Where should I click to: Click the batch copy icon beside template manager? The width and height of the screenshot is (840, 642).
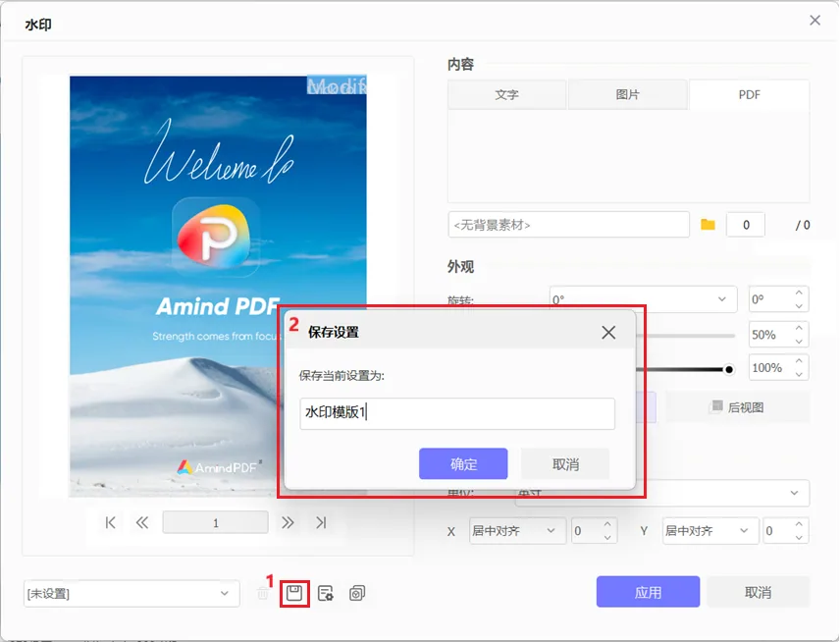357,593
